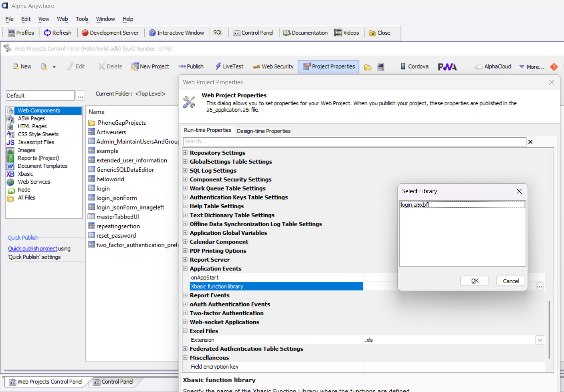564x392 pixels.
Task: Click OK in Select Library dialog
Action: 475,281
